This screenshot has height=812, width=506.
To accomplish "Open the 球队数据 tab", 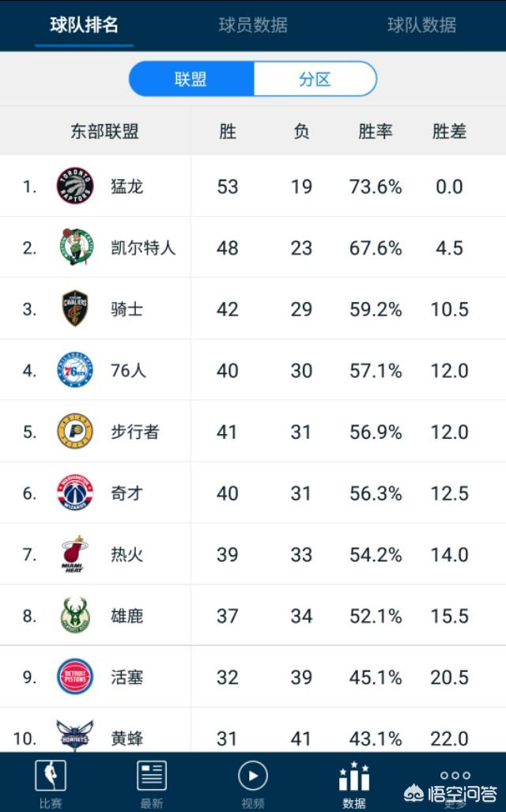I will pyautogui.click(x=421, y=25).
